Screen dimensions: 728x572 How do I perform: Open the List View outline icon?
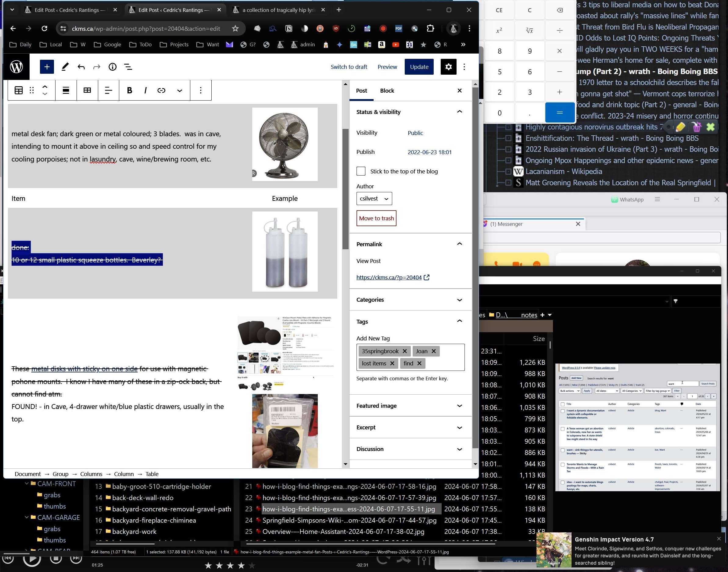coord(128,67)
